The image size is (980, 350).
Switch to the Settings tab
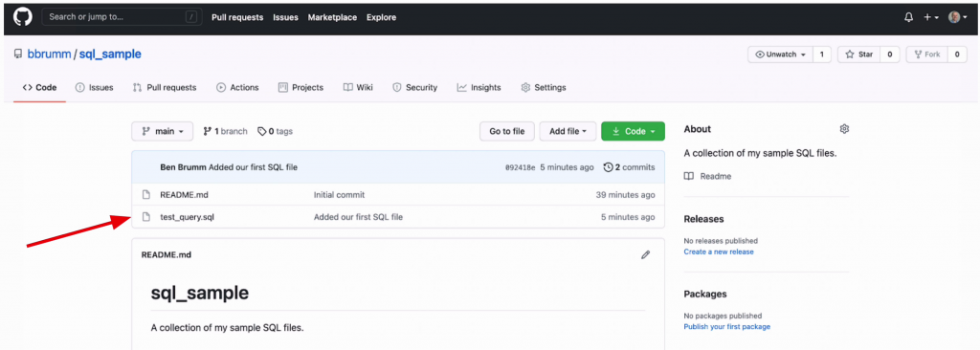[544, 88]
